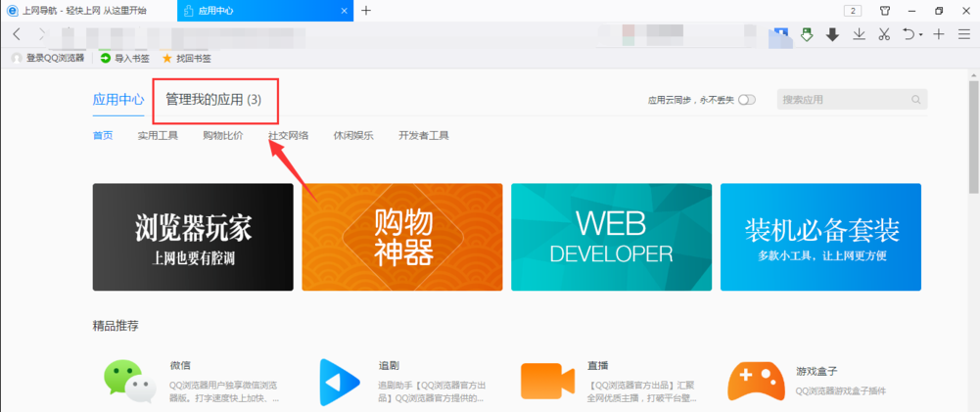
Task: Select the scissors screenshot tool
Action: click(x=884, y=34)
